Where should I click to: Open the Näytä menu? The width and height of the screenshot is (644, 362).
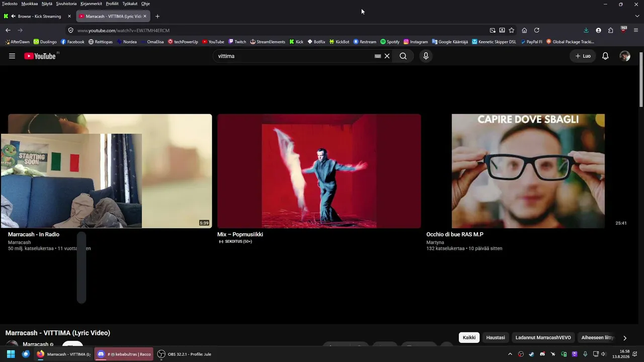tap(47, 4)
